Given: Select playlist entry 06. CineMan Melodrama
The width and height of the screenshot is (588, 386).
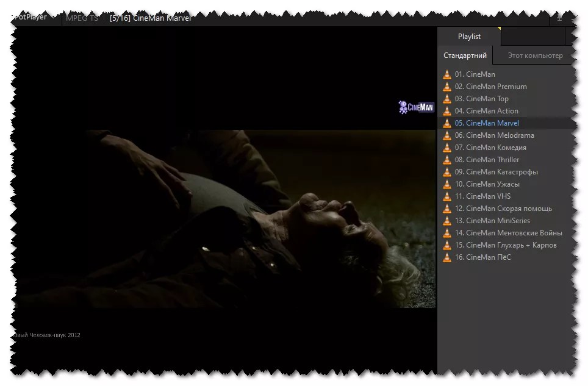Looking at the screenshot, I should (x=507, y=135).
